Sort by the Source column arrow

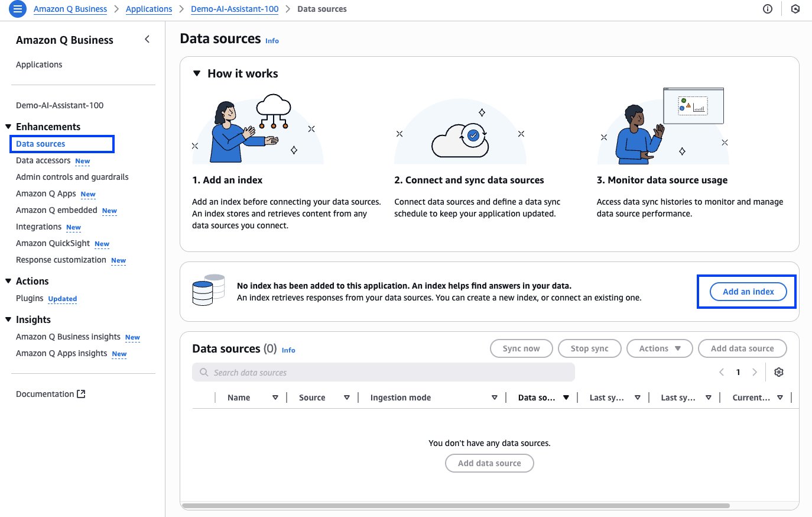tap(347, 398)
